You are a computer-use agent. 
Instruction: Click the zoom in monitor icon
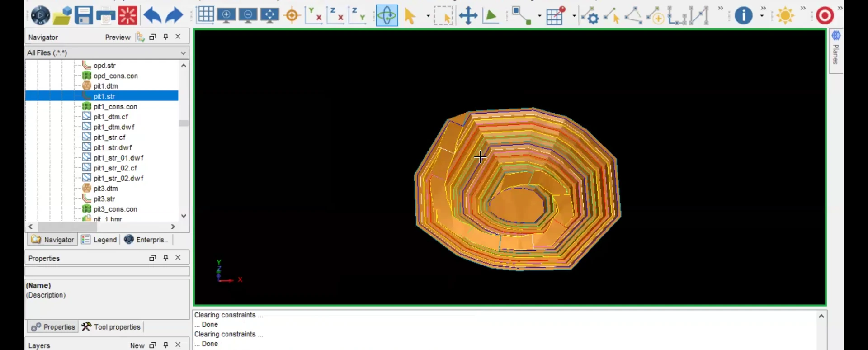point(226,15)
